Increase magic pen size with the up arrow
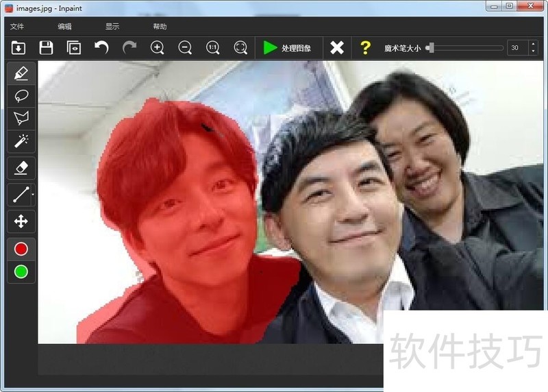 tap(533, 44)
